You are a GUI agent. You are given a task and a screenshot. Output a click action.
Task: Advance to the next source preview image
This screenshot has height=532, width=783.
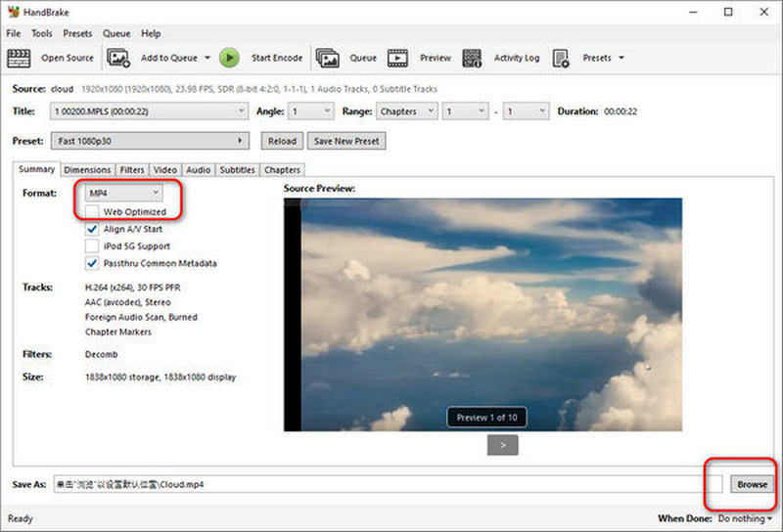pos(502,445)
